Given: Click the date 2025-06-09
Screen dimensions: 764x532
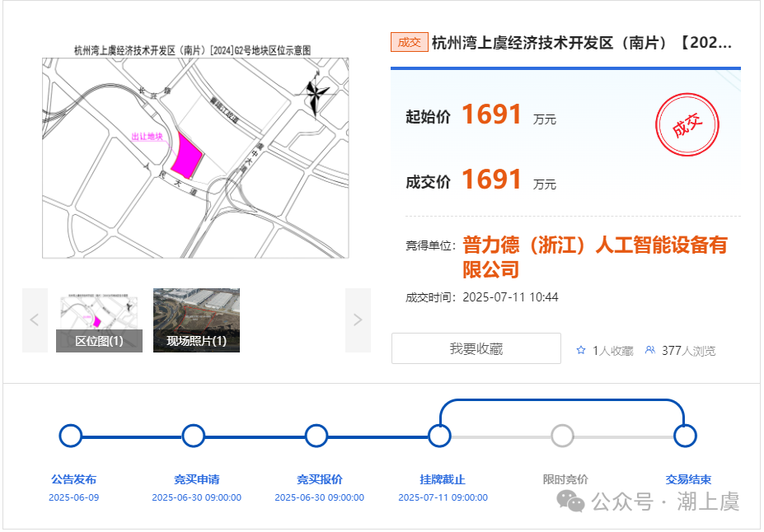Looking at the screenshot, I should (74, 497).
